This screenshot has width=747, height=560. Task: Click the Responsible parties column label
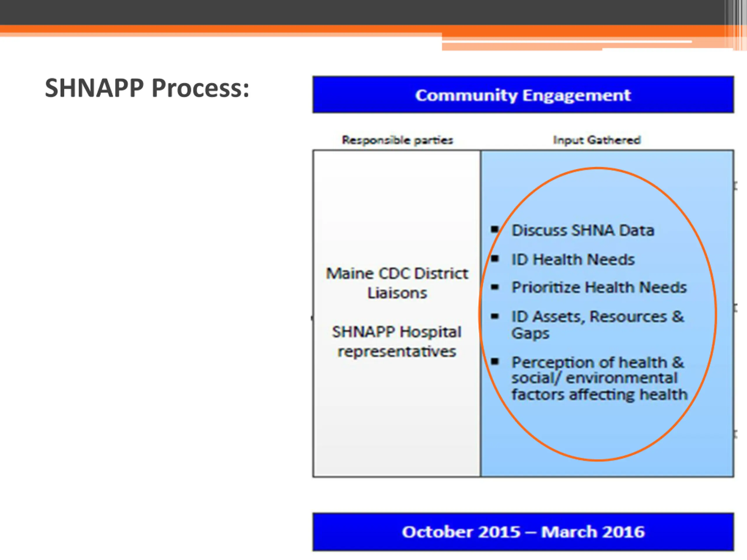click(397, 140)
